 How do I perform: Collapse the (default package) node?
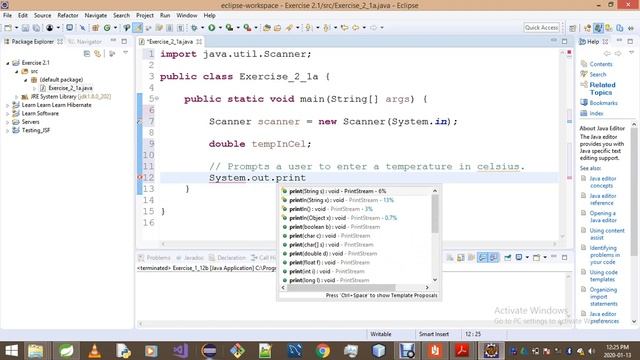tap(25, 80)
